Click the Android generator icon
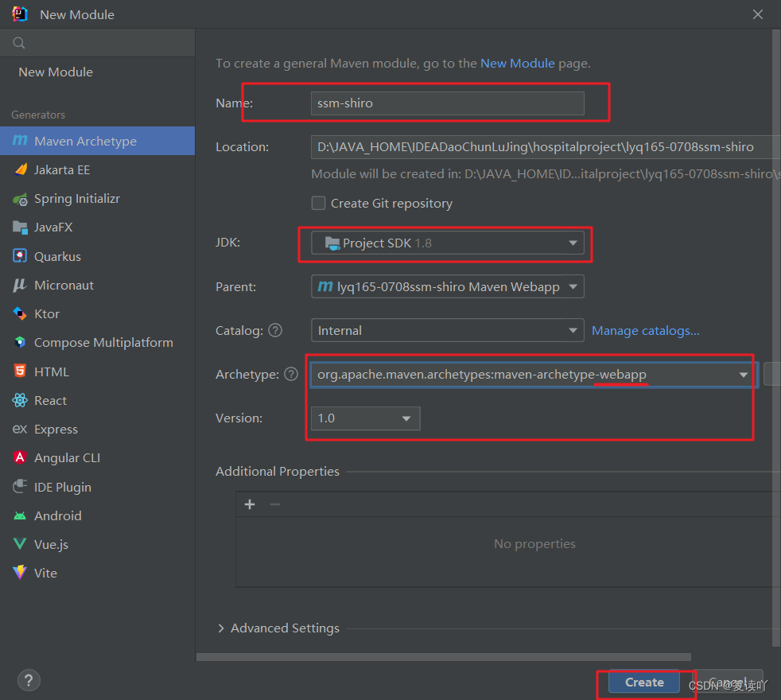The height and width of the screenshot is (700, 781). (x=20, y=515)
